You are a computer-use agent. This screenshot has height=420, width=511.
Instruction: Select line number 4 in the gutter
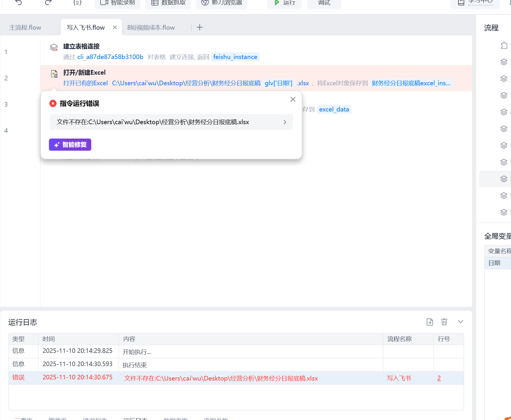pos(6,130)
